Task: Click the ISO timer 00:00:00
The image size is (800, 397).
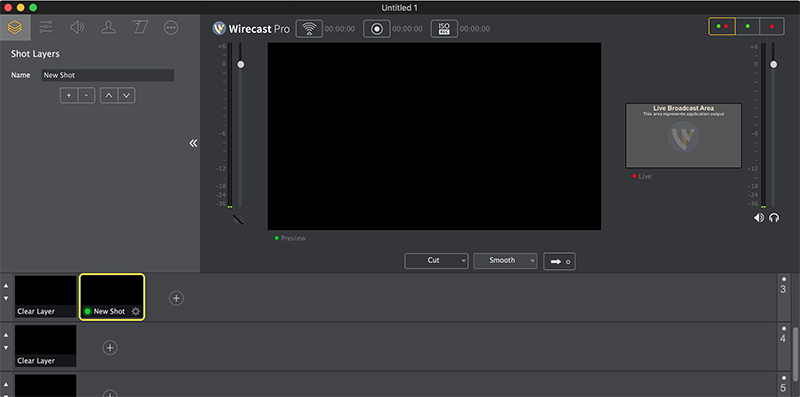Action: (x=475, y=29)
